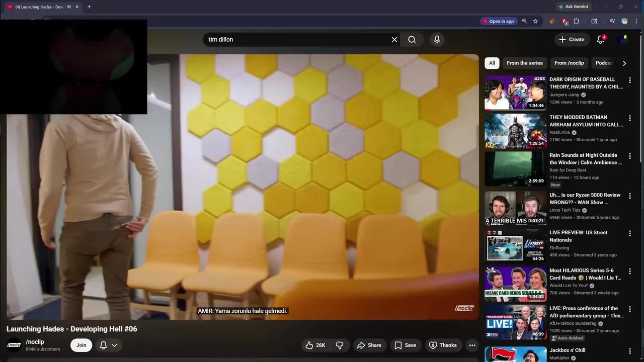Open options for Dark Origin of Baseball video
The image size is (644, 362).
(x=629, y=80)
